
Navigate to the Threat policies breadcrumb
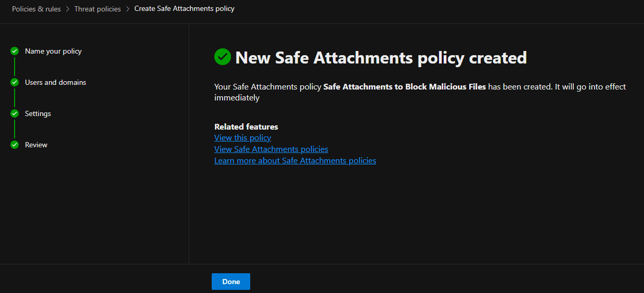tap(97, 9)
